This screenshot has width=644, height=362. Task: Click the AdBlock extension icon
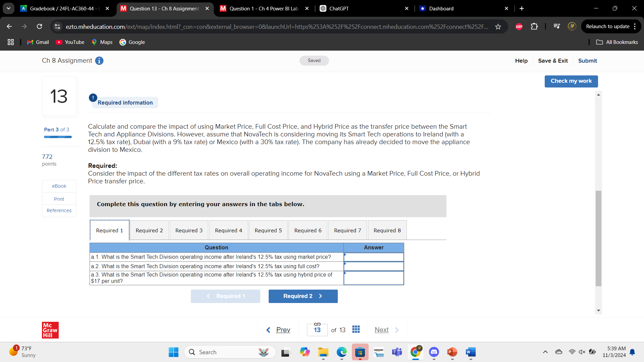(x=519, y=26)
